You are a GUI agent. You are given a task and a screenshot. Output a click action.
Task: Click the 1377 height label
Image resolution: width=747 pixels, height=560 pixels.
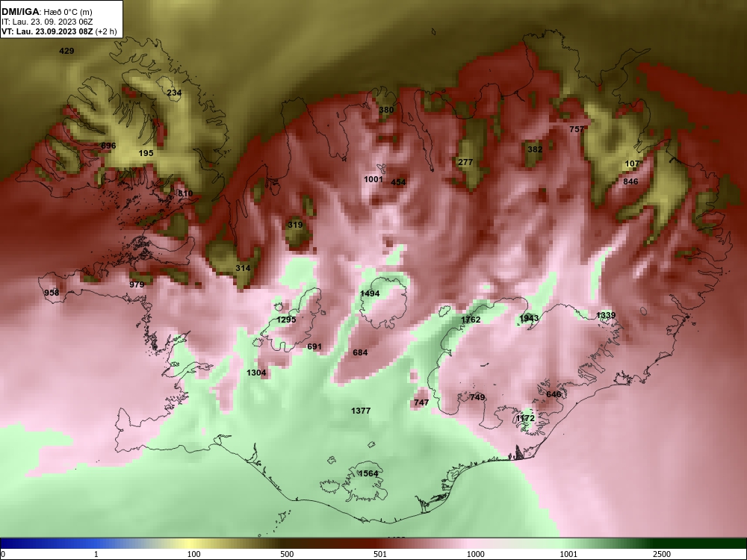pyautogui.click(x=361, y=411)
